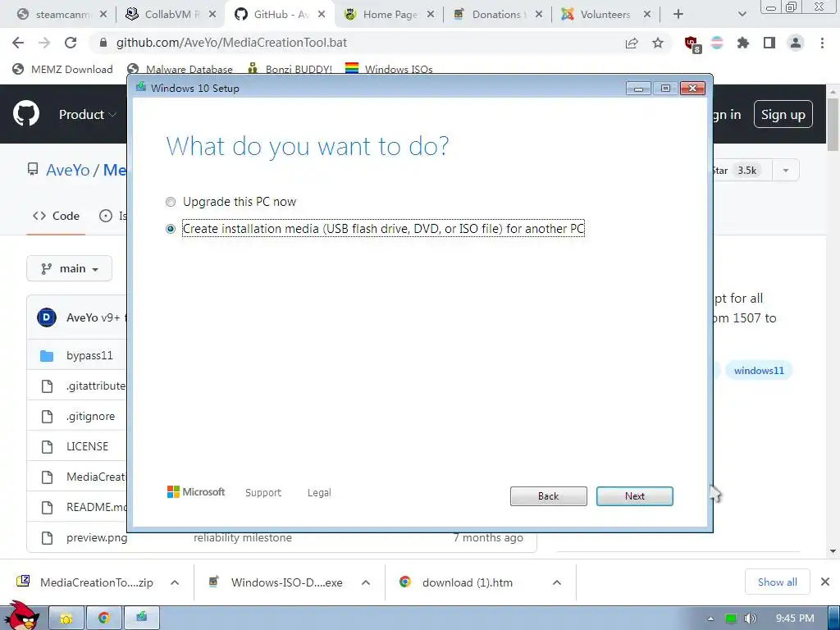Screen dimensions: 840x630
Task: Open the Malware Database bookmark
Action: coord(180,69)
